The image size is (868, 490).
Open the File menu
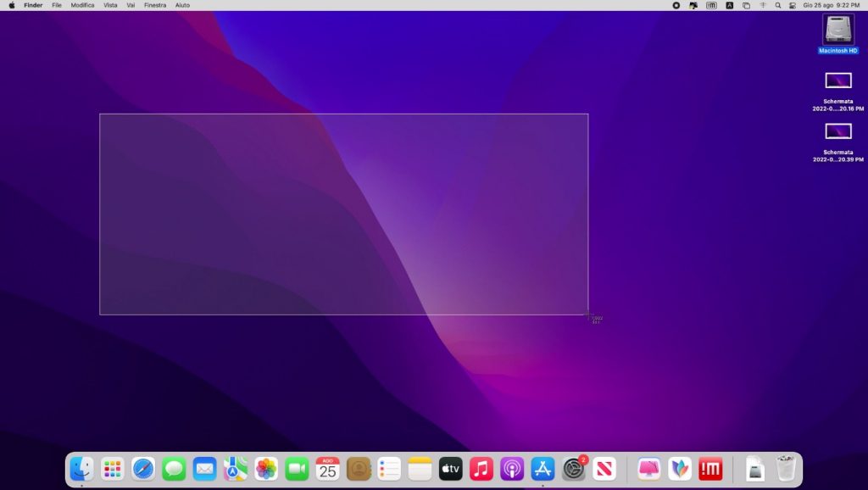point(57,5)
